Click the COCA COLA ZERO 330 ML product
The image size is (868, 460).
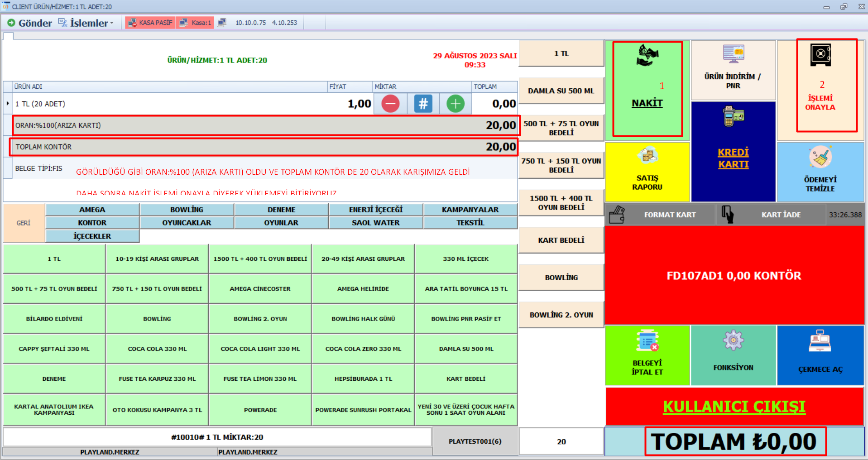click(363, 349)
